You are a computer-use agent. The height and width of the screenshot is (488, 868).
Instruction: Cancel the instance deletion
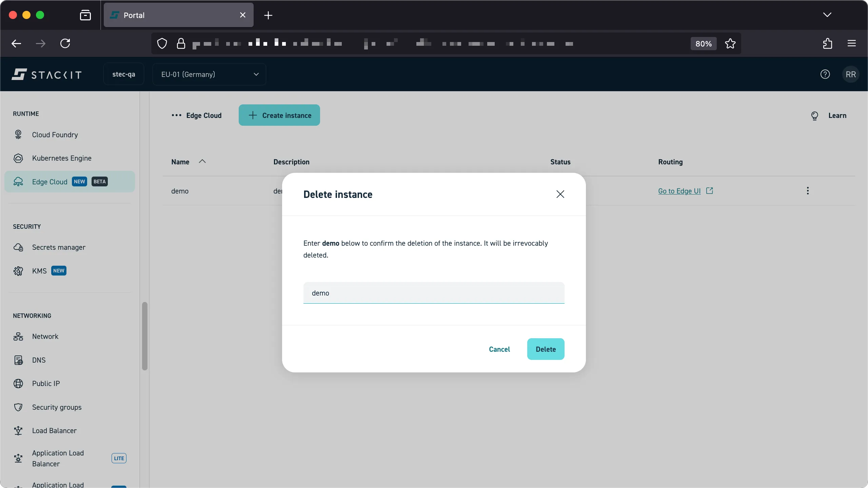(499, 349)
